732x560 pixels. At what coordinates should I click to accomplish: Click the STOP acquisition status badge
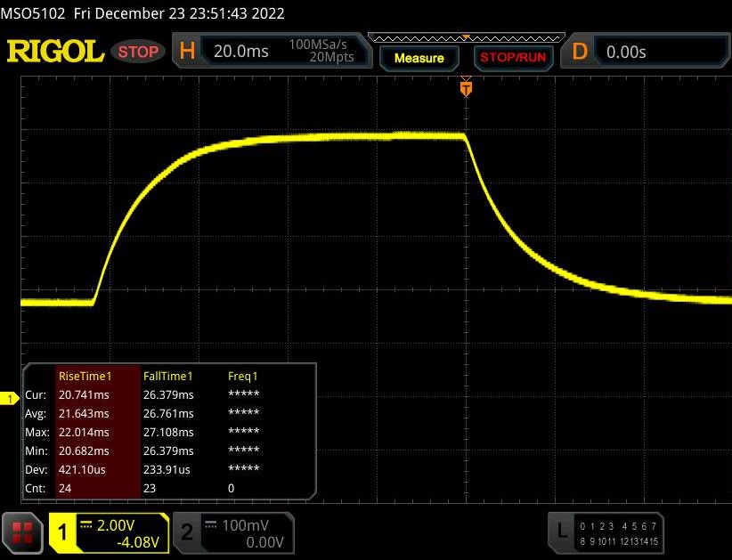(x=138, y=52)
